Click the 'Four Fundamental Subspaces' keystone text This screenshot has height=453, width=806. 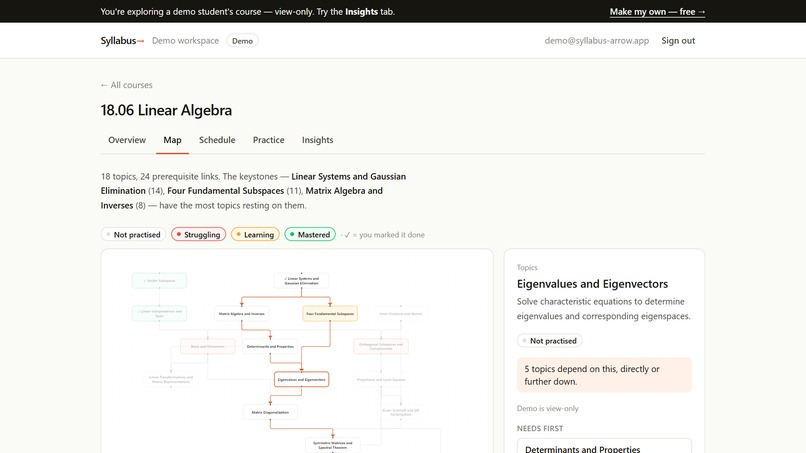pyautogui.click(x=226, y=191)
